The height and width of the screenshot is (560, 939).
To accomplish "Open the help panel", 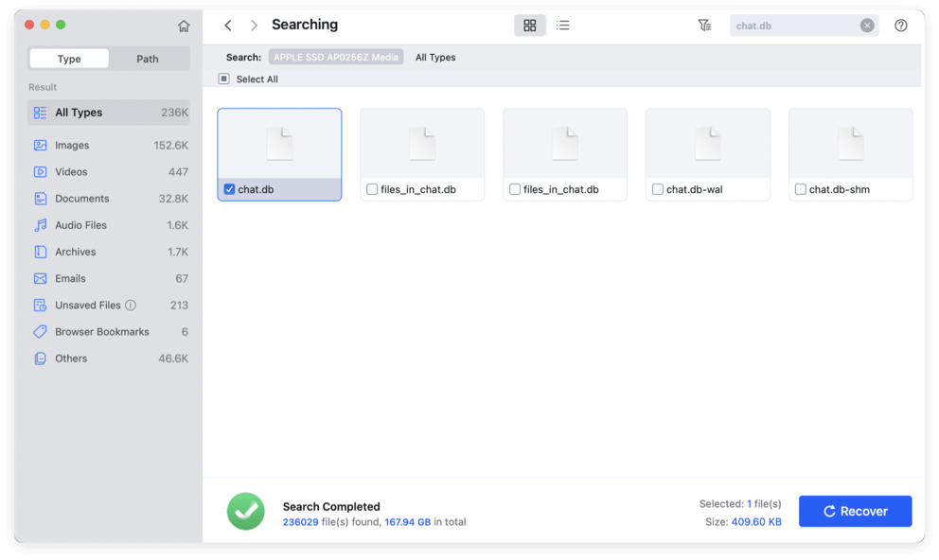I will [900, 26].
